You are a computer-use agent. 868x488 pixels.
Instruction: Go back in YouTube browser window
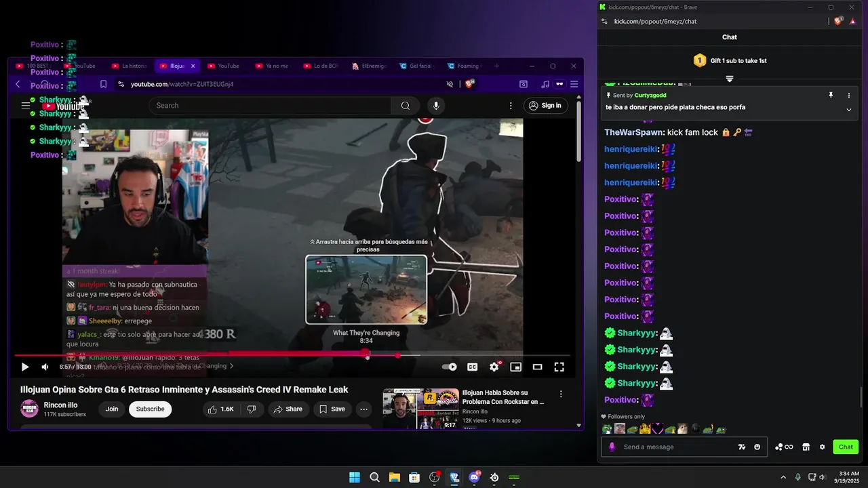pyautogui.click(x=18, y=84)
